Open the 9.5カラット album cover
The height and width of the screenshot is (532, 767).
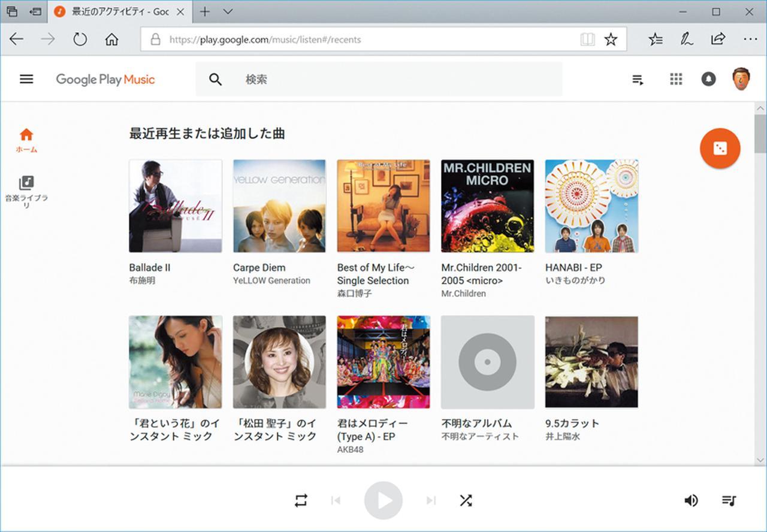point(591,362)
